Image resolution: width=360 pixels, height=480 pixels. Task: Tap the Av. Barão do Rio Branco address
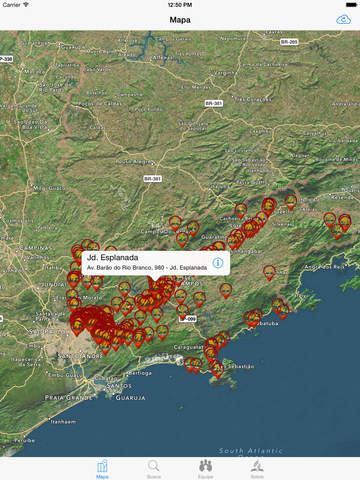point(147,267)
